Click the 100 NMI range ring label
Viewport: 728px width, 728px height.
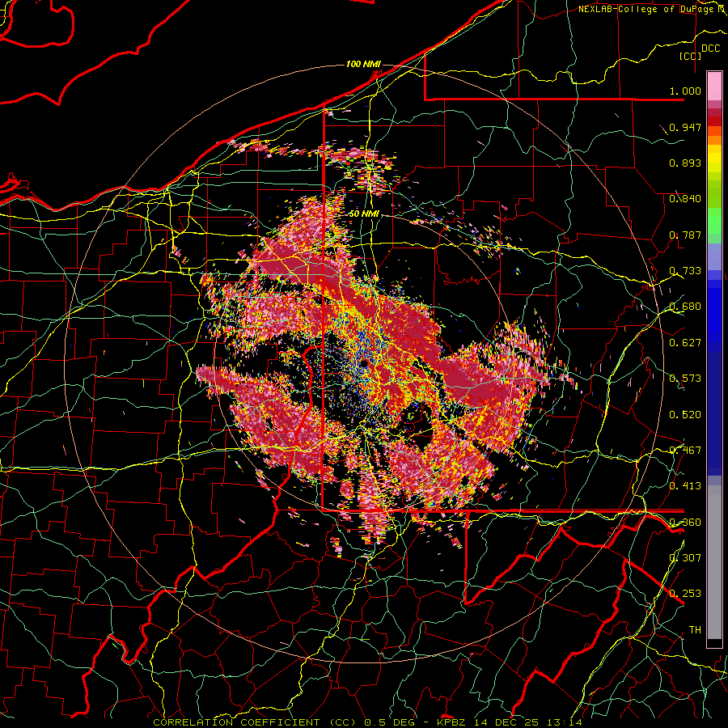click(363, 64)
